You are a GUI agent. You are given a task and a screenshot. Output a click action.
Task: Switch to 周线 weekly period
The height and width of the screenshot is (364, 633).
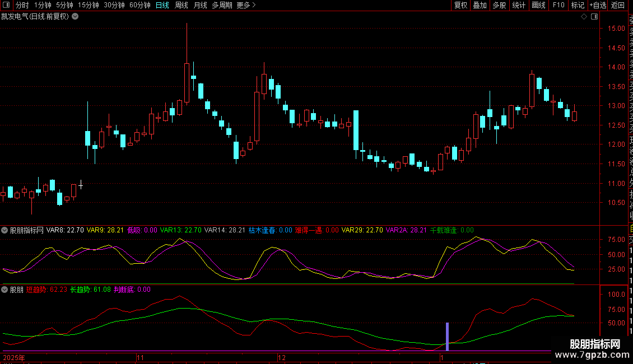(x=181, y=5)
